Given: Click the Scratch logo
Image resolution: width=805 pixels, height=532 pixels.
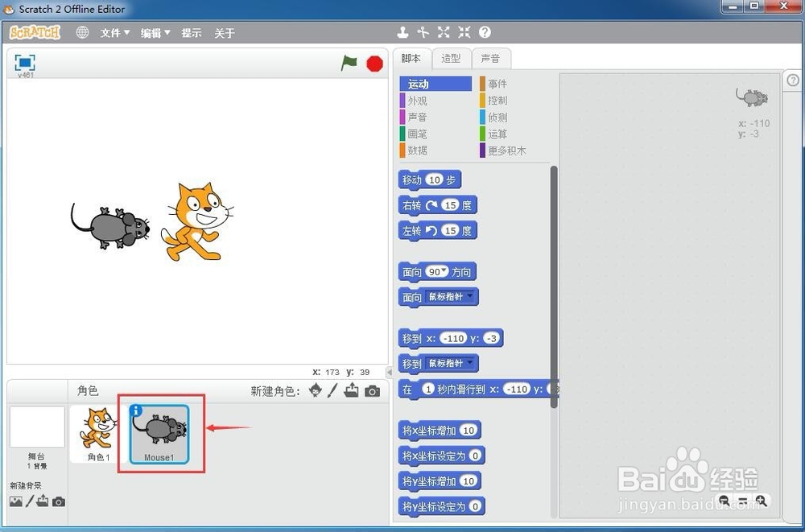Looking at the screenshot, I should (x=35, y=32).
